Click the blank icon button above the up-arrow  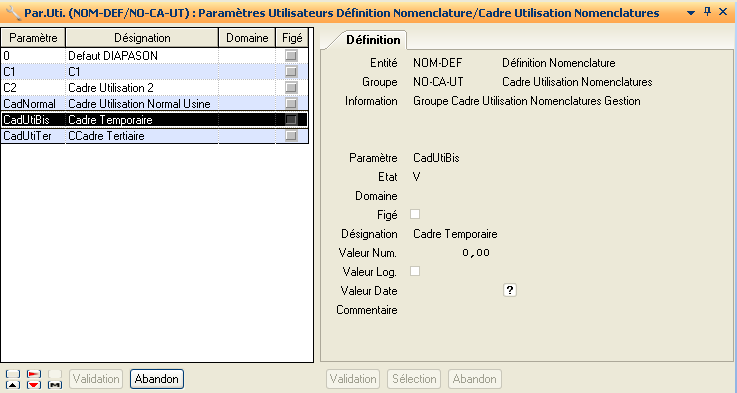(13, 374)
